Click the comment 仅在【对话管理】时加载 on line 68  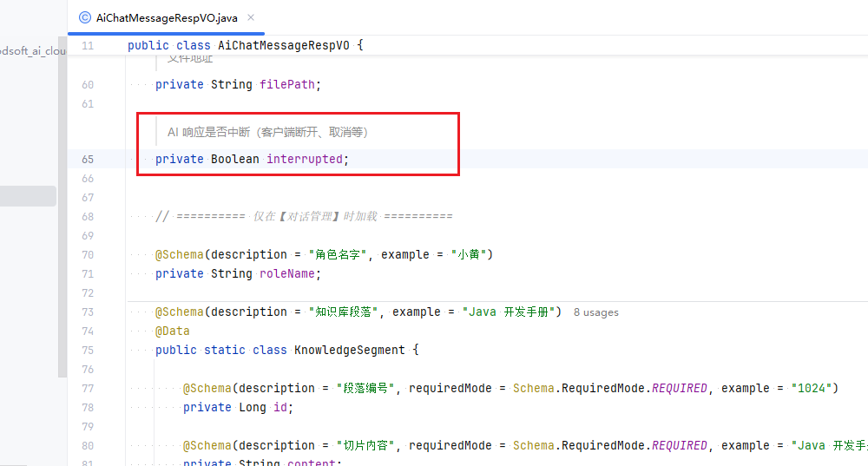click(315, 216)
